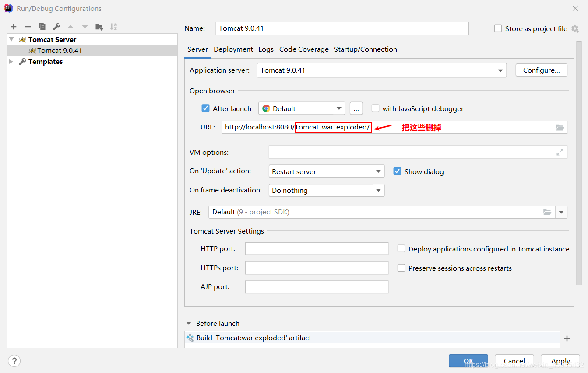Move the configuration down with the down arrow
The width and height of the screenshot is (588, 373).
click(x=85, y=27)
